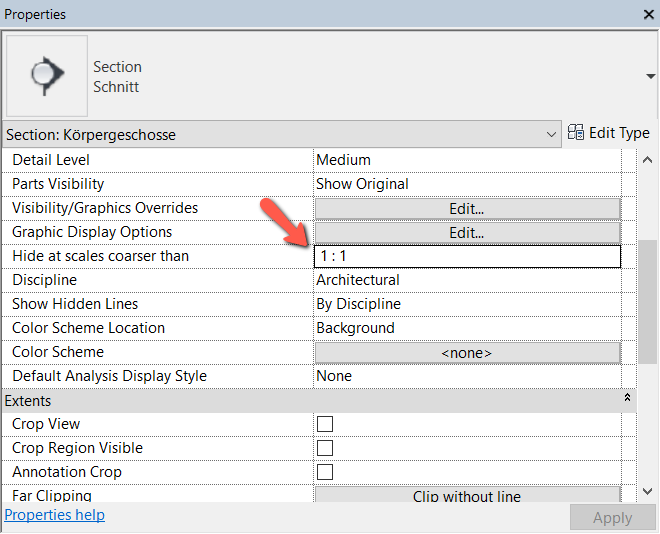Collapse the Extents section chevron
Viewport: 660px width, 534px height.
tap(628, 400)
